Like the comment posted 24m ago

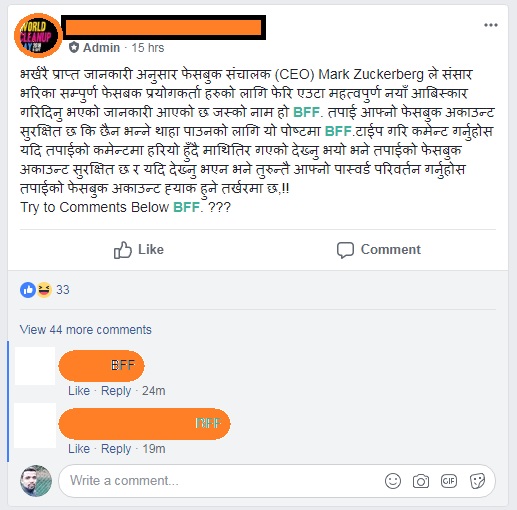(79, 391)
